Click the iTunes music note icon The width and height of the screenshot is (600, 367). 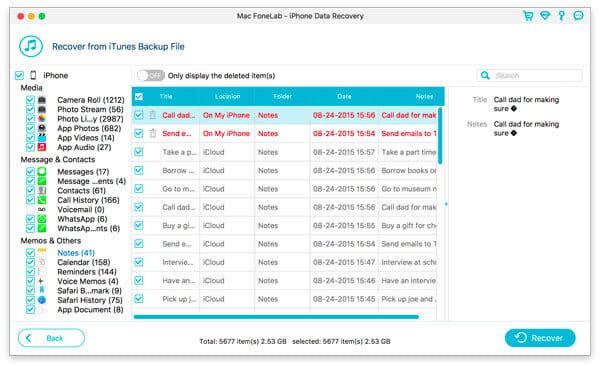tap(31, 46)
